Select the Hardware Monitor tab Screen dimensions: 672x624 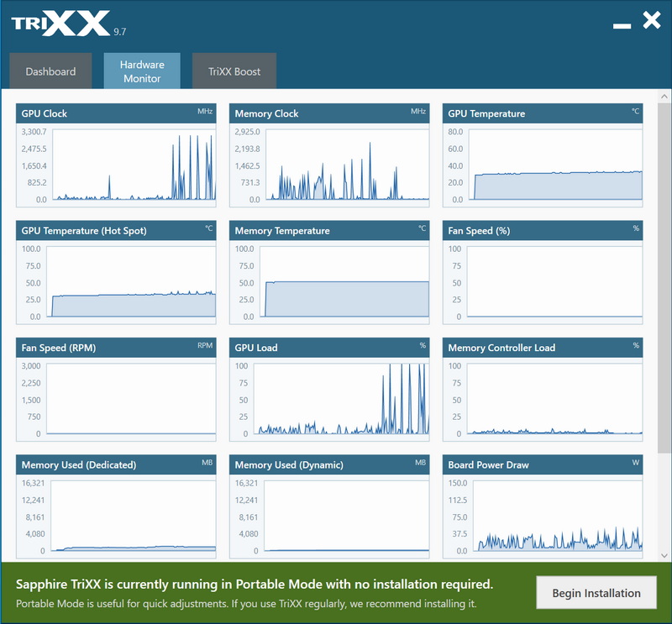pyautogui.click(x=142, y=71)
